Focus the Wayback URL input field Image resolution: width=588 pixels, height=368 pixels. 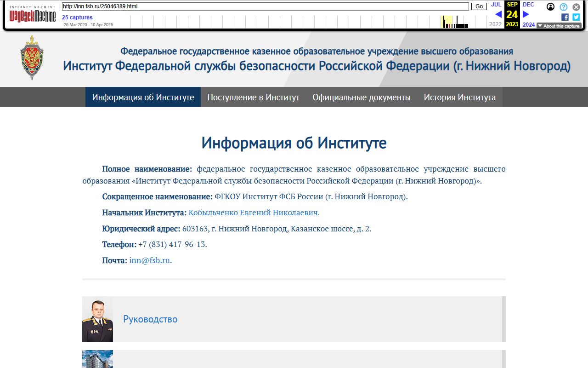266,6
